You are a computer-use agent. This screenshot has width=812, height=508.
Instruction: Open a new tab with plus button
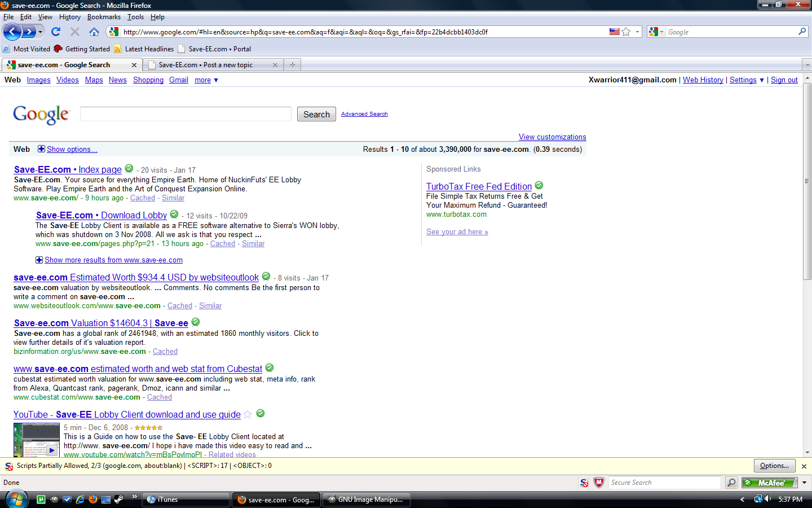coord(292,65)
